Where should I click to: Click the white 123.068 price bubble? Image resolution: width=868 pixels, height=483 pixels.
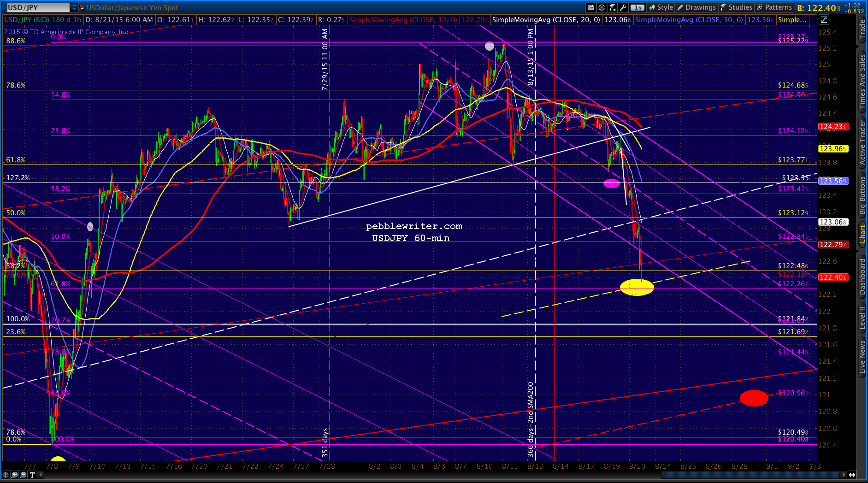click(x=833, y=222)
